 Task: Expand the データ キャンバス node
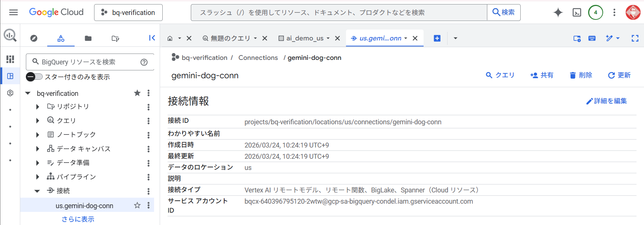pos(37,149)
